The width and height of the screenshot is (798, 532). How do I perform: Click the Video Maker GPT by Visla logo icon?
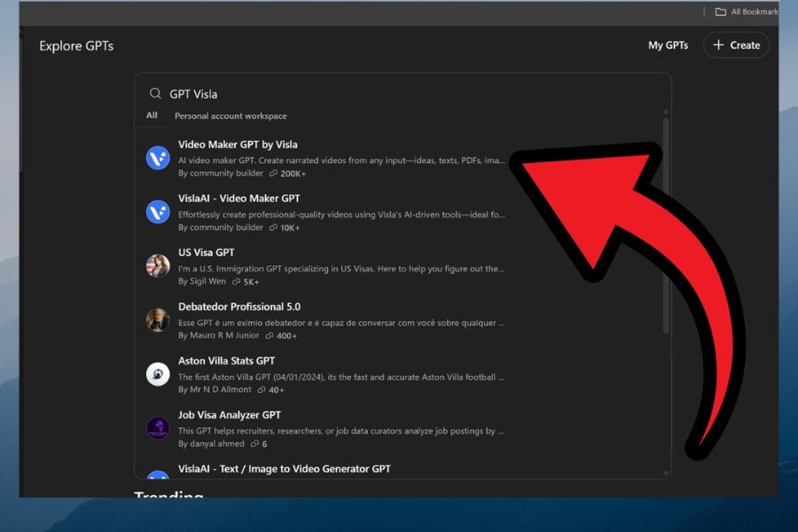158,158
